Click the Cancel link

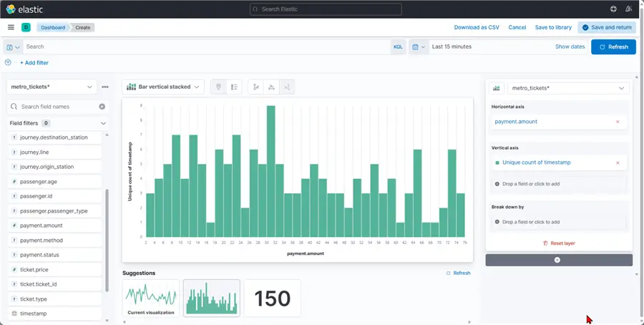pos(517,27)
